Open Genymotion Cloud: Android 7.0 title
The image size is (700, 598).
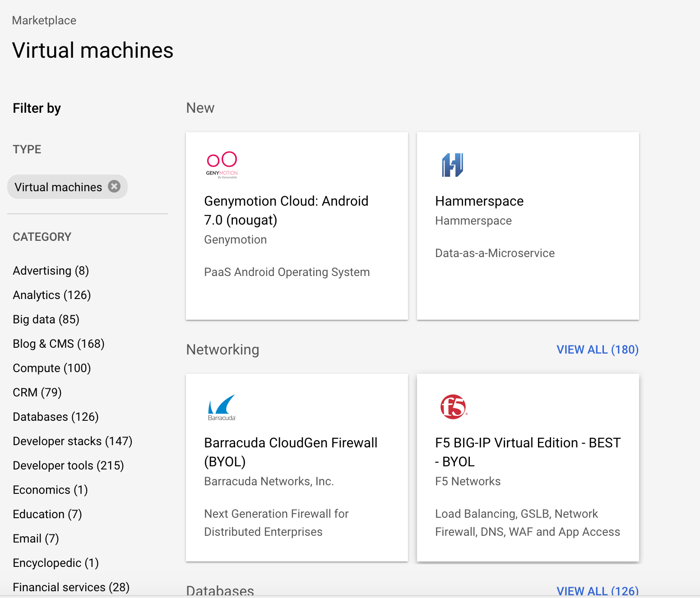(x=286, y=211)
